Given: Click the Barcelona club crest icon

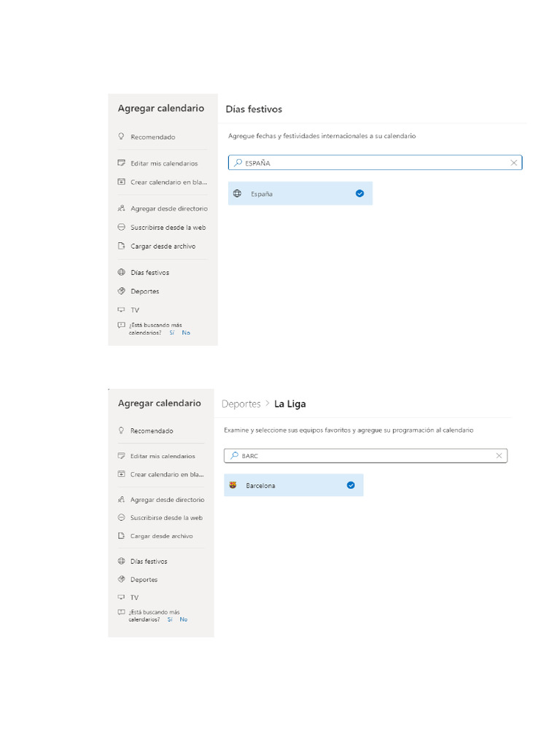Looking at the screenshot, I should [233, 485].
